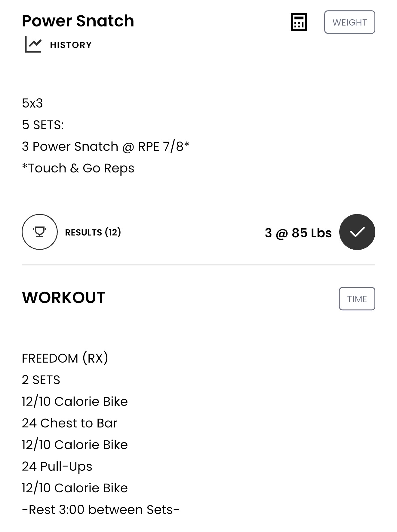Tap the '5 SETS:' description line
This screenshot has width=397, height=532.
click(43, 125)
